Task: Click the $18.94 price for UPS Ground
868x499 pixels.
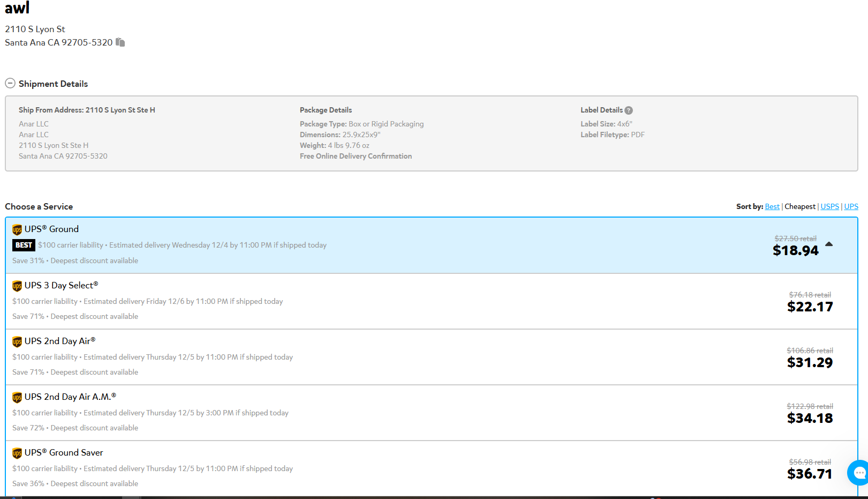Action: (x=795, y=250)
